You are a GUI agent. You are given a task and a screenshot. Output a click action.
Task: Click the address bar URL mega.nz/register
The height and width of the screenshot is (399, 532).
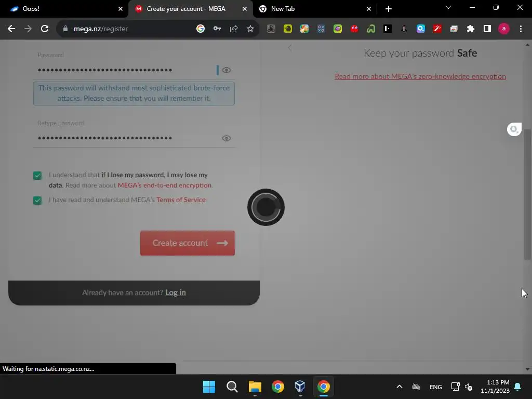[101, 29]
